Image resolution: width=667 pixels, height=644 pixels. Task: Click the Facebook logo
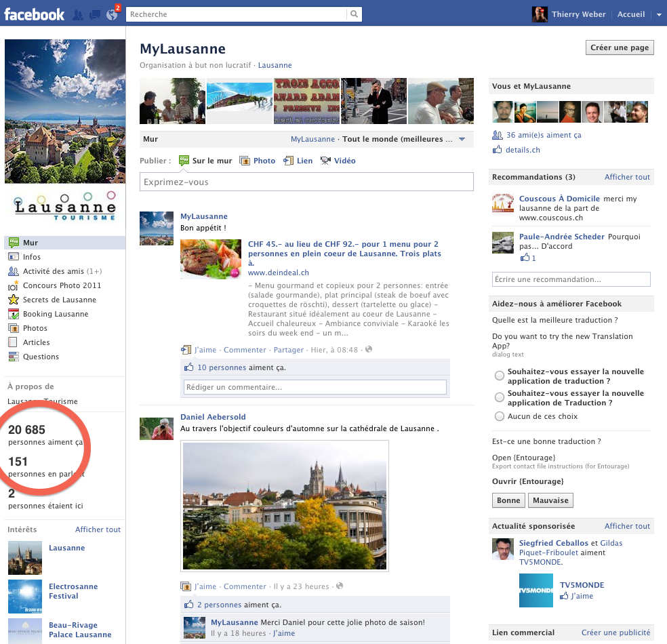[x=35, y=14]
